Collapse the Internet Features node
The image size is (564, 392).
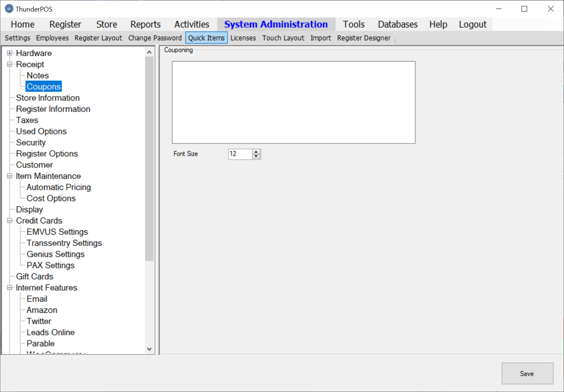click(10, 288)
